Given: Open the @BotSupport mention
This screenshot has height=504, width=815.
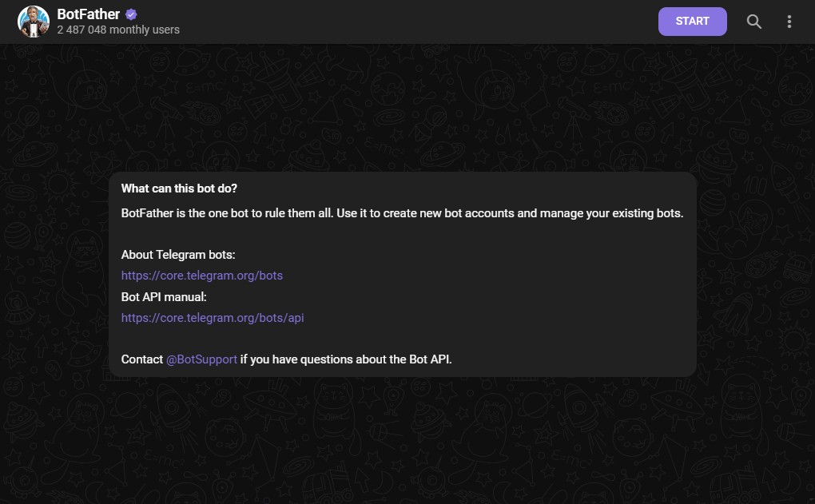Looking at the screenshot, I should point(201,359).
